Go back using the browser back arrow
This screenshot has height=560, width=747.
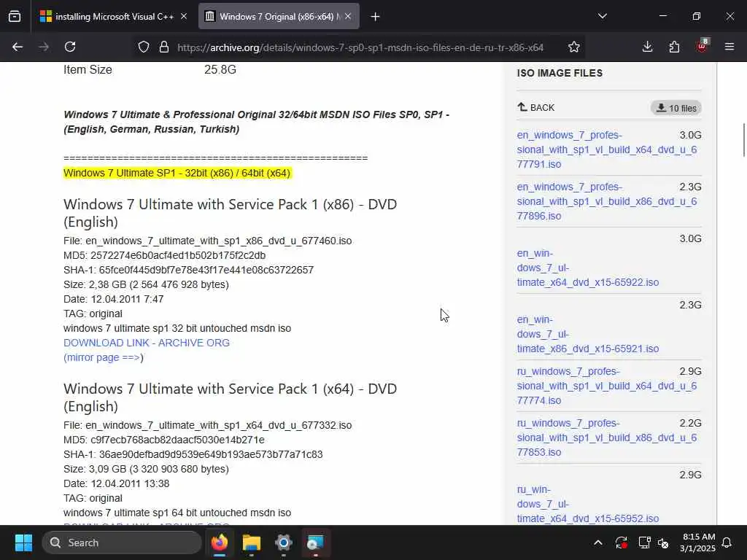(x=18, y=47)
